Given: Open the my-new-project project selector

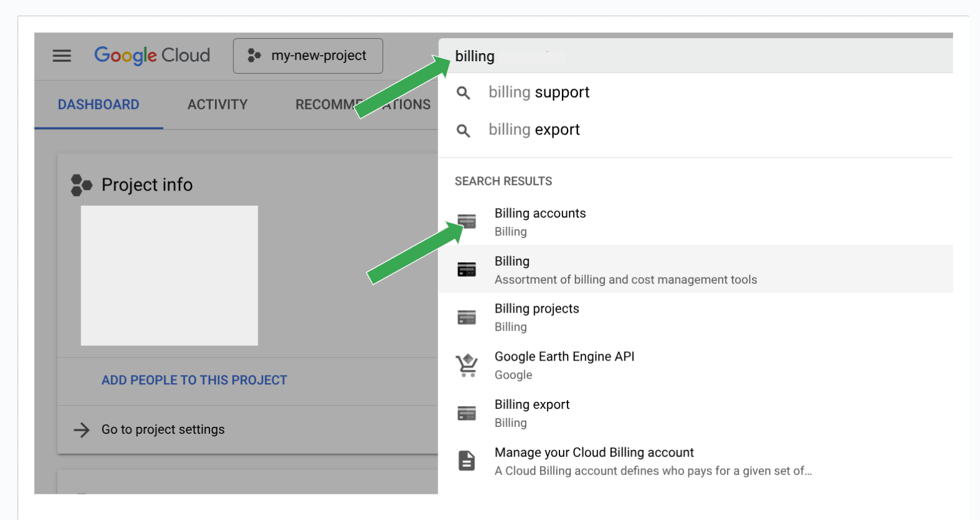Looking at the screenshot, I should 307,56.
